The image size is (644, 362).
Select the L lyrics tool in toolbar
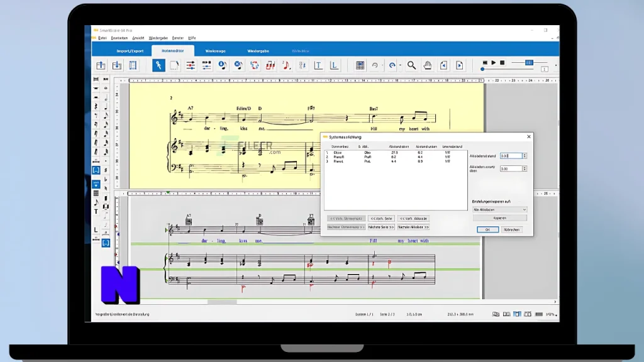click(x=335, y=65)
